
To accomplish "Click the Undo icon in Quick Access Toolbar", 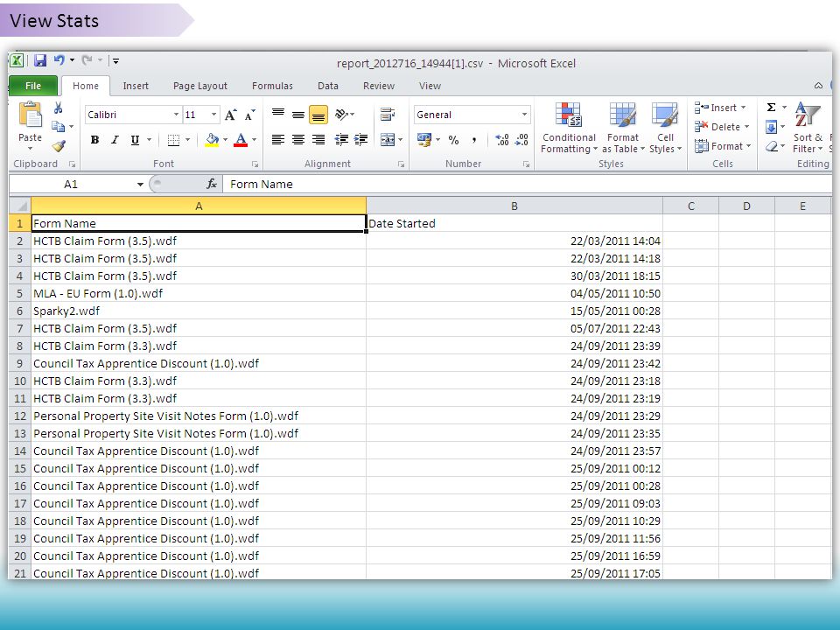I will click(59, 60).
